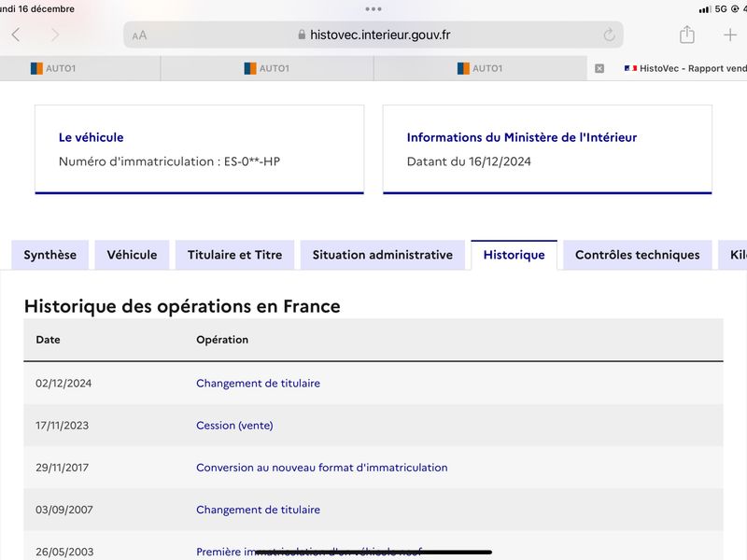Open the Situation administrative tab
This screenshot has height=560, width=747.
383,255
